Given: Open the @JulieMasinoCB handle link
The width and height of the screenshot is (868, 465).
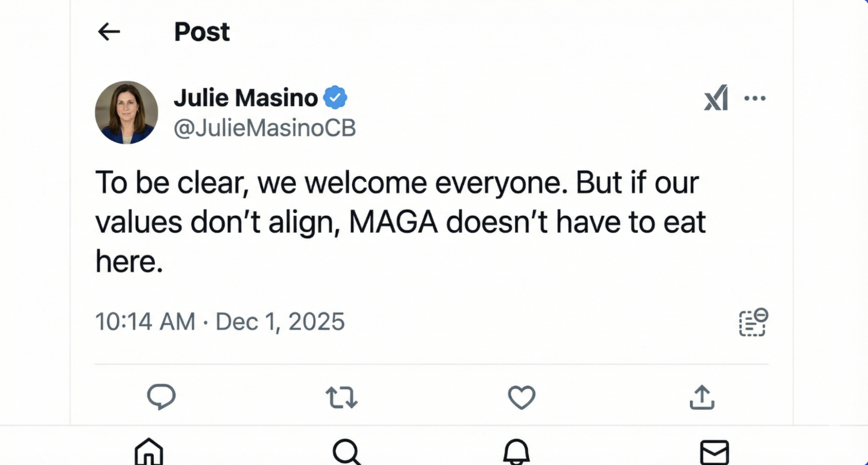Looking at the screenshot, I should [x=265, y=128].
